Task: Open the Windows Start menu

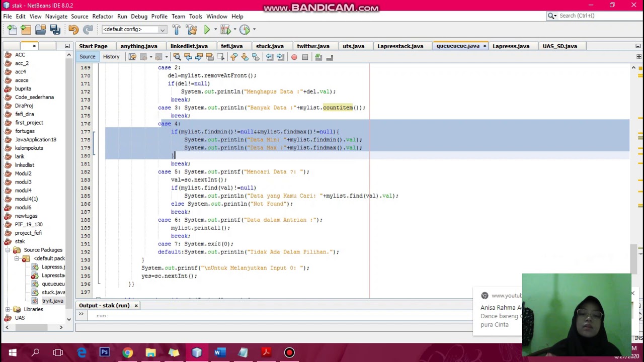Action: pyautogui.click(x=12, y=352)
